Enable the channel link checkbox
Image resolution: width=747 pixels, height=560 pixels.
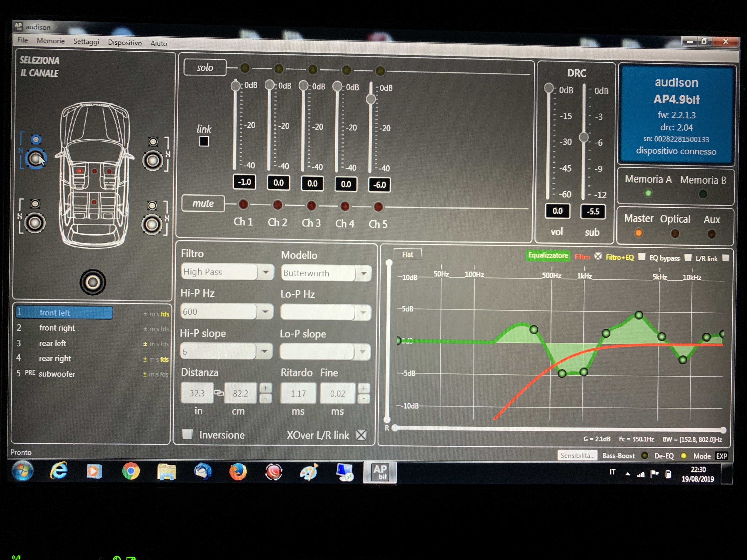point(204,141)
